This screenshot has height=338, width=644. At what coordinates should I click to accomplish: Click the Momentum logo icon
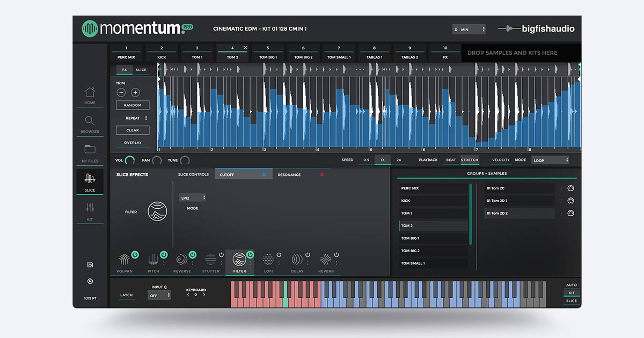click(x=90, y=28)
